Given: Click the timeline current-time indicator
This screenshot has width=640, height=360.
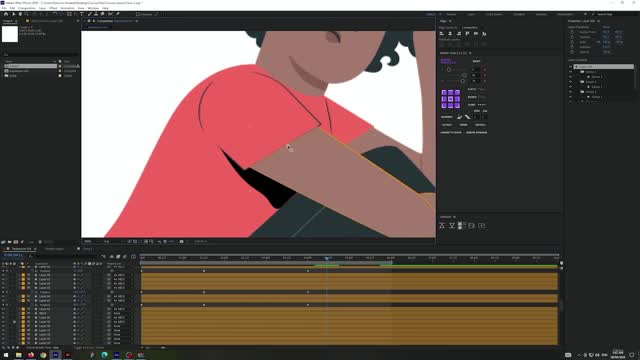Looking at the screenshot, I should coord(327,258).
